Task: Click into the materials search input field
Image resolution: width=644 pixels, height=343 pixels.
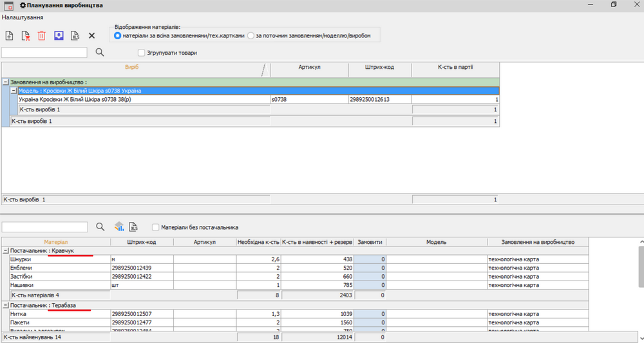Action: coord(44,227)
